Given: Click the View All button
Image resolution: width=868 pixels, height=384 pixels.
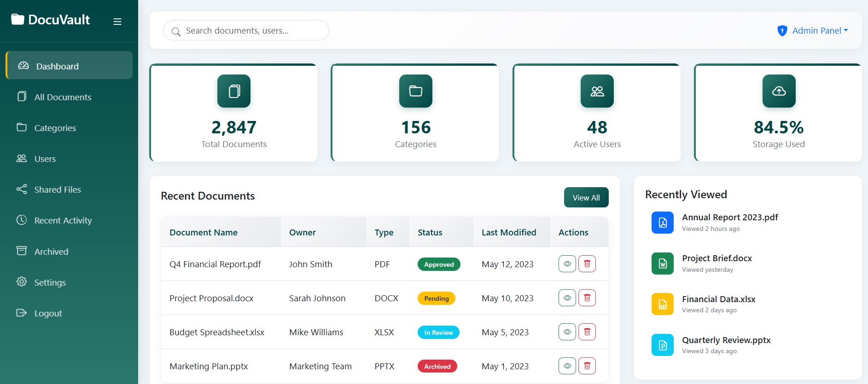Looking at the screenshot, I should pyautogui.click(x=586, y=197).
